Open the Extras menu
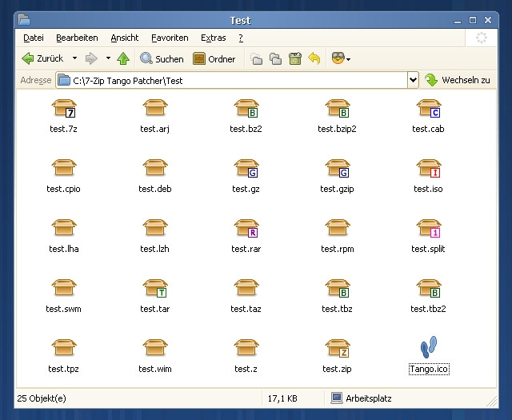Screen dimensions: 512x420 point(214,38)
